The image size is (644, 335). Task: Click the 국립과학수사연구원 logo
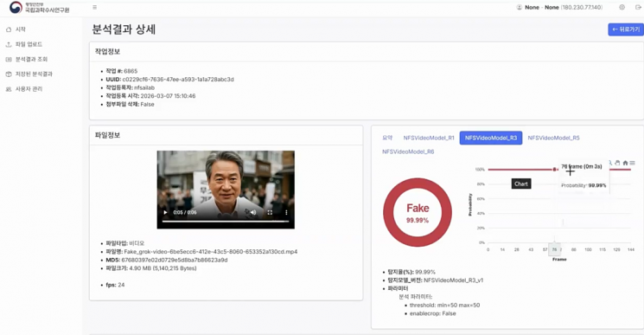pyautogui.click(x=40, y=8)
